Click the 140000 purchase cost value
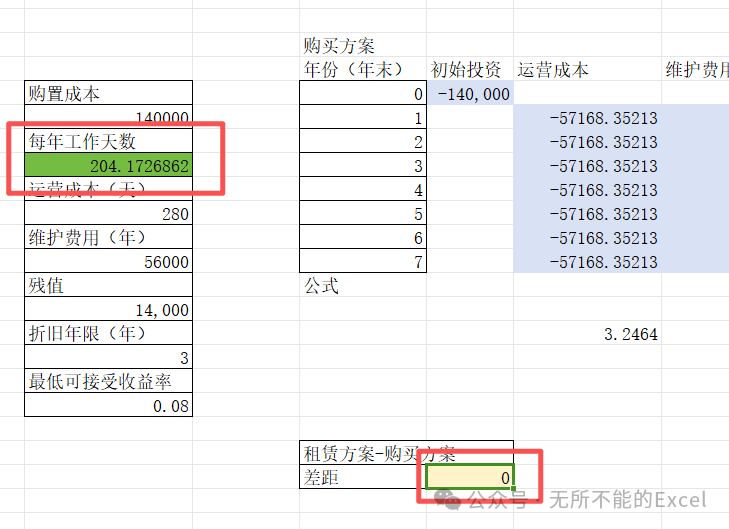 [x=108, y=117]
